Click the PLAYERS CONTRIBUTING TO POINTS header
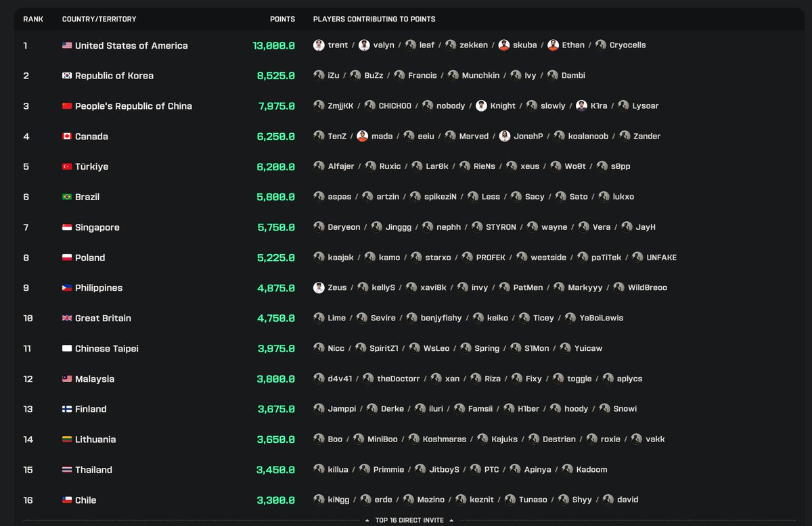812x526 pixels. coord(374,19)
